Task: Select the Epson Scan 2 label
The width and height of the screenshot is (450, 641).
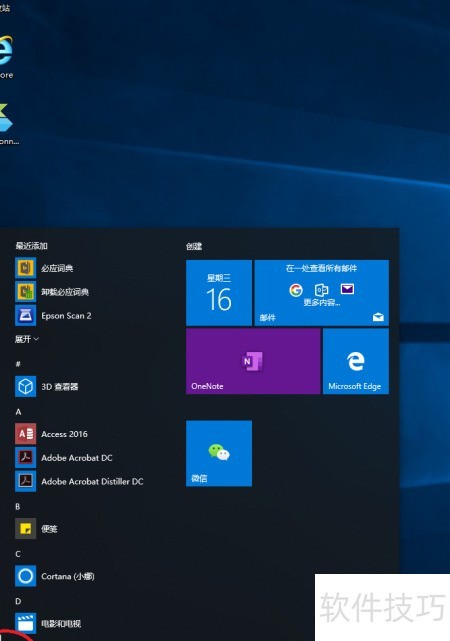Action: pyautogui.click(x=66, y=316)
